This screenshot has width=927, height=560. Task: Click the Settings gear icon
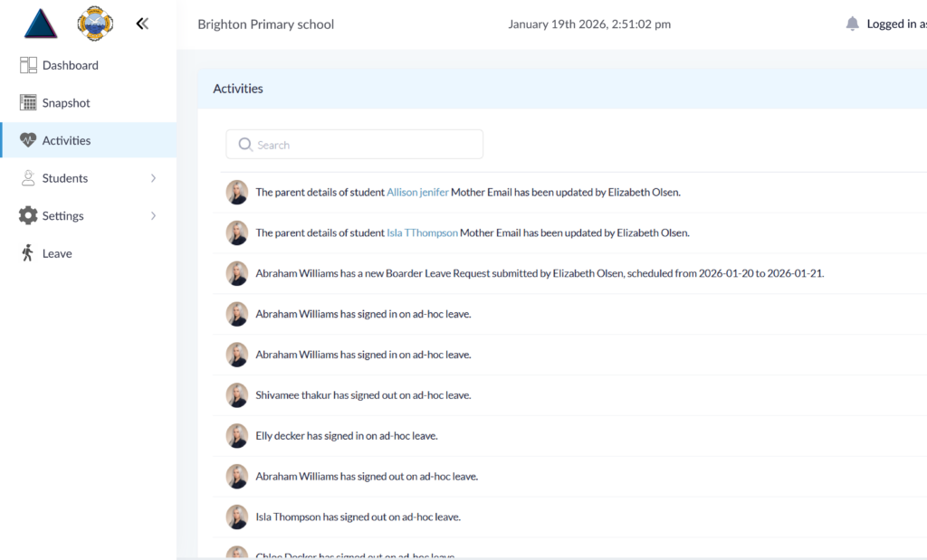(x=28, y=216)
